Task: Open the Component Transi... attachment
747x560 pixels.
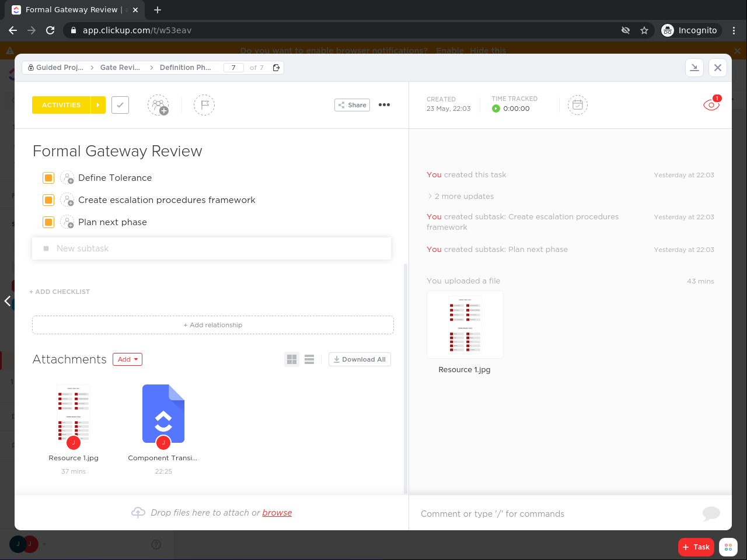Action: coord(163,414)
